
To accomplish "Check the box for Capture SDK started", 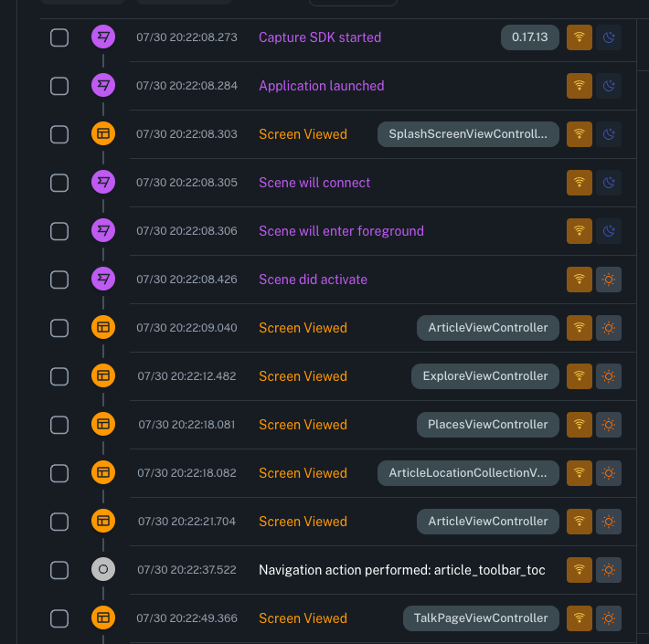I will (x=59, y=37).
